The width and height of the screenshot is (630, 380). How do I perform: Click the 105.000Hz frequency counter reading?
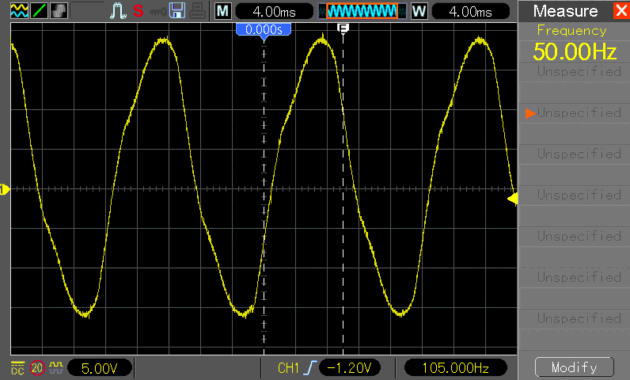click(x=455, y=368)
